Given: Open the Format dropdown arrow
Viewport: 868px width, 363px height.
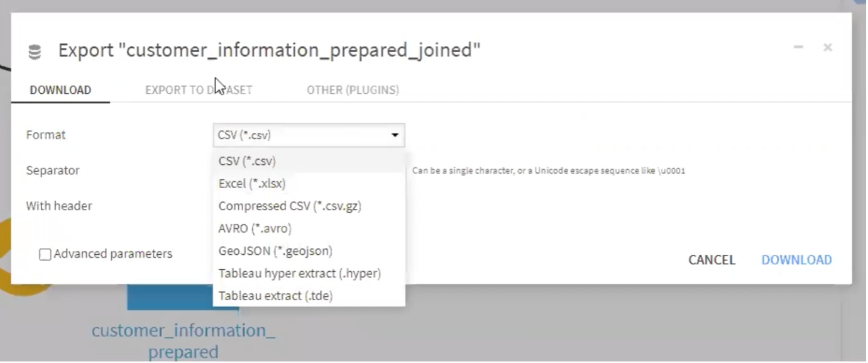Looking at the screenshot, I should (x=395, y=135).
